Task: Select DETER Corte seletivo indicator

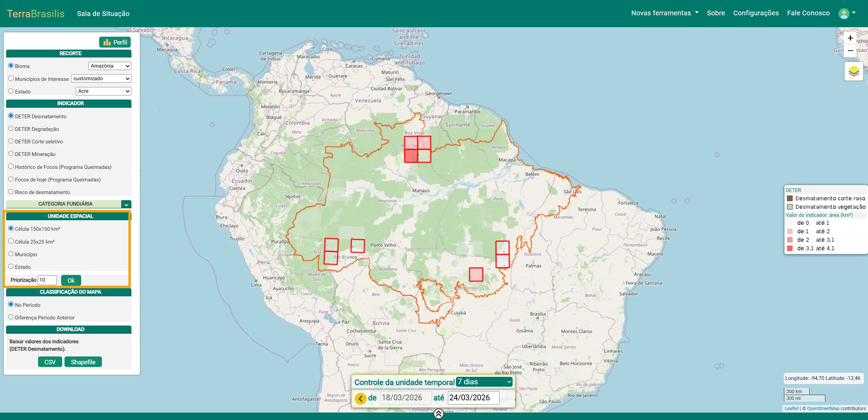Action: click(x=11, y=141)
